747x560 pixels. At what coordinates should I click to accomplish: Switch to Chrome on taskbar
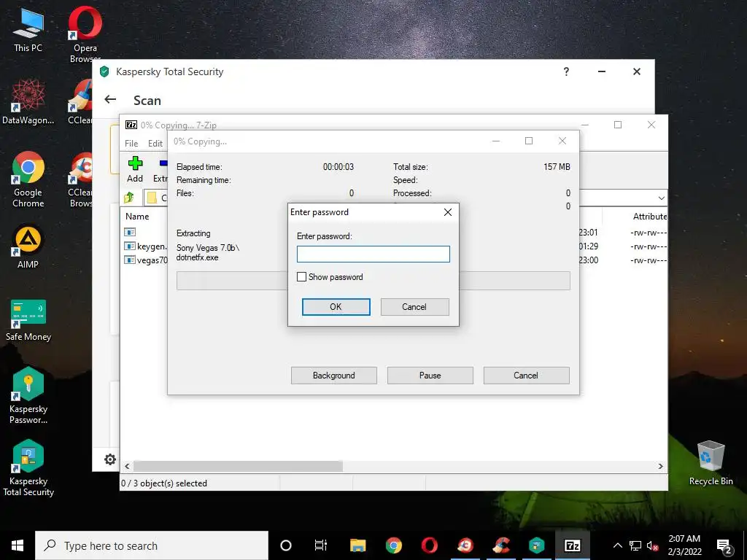tap(393, 545)
